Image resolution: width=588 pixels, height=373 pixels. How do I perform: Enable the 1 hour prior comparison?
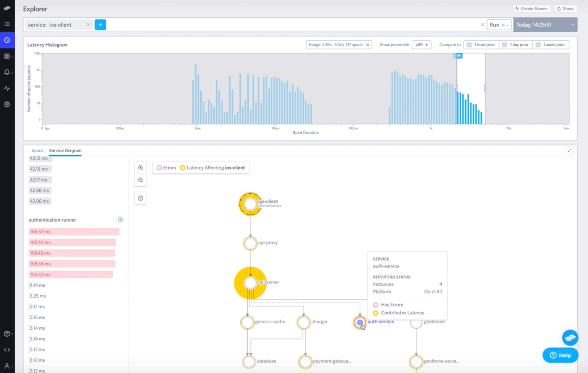click(x=469, y=45)
